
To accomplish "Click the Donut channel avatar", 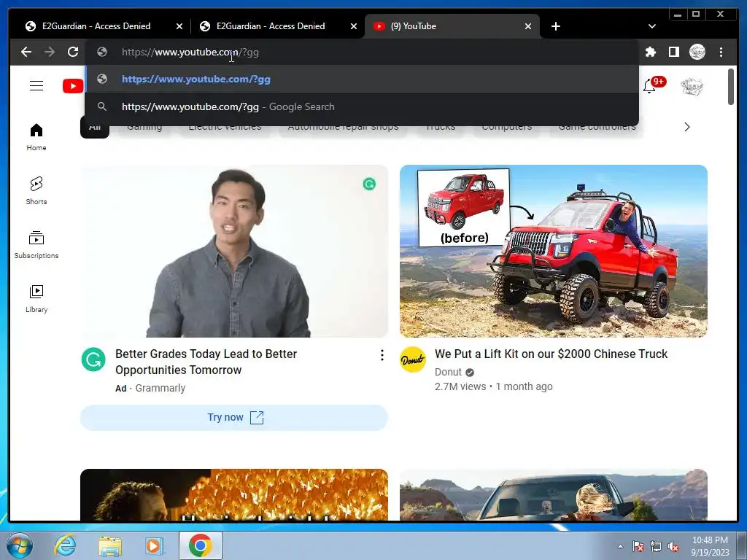I will (x=413, y=359).
